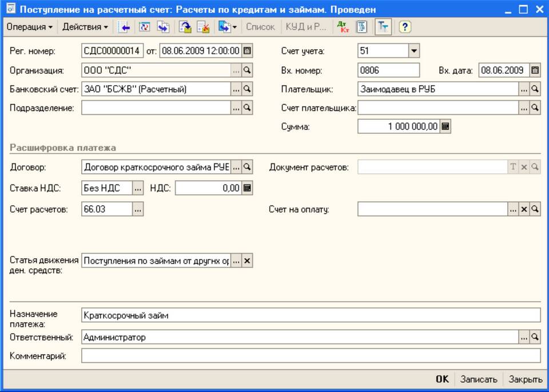Click magnifier next to Организация field
Screen dimensions: 549x392
click(x=247, y=70)
